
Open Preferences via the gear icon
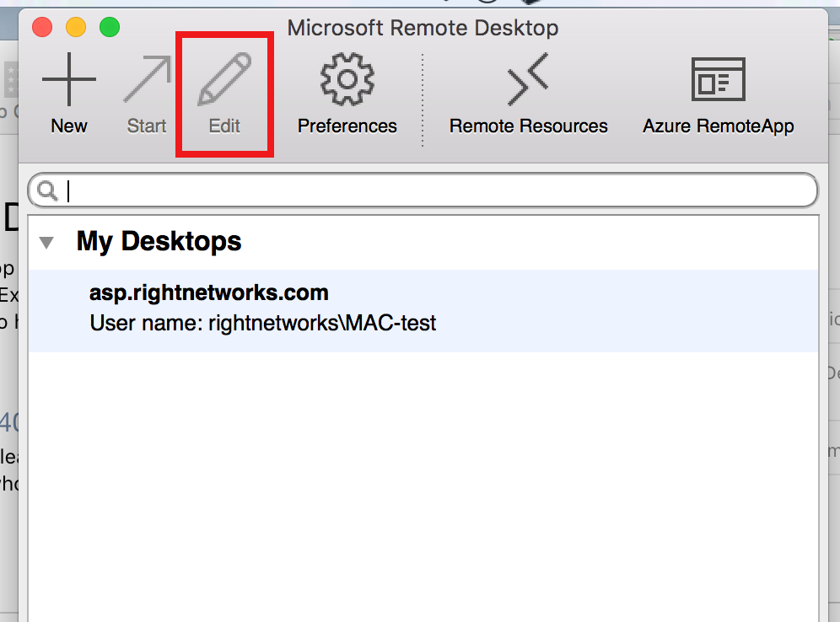[347, 79]
